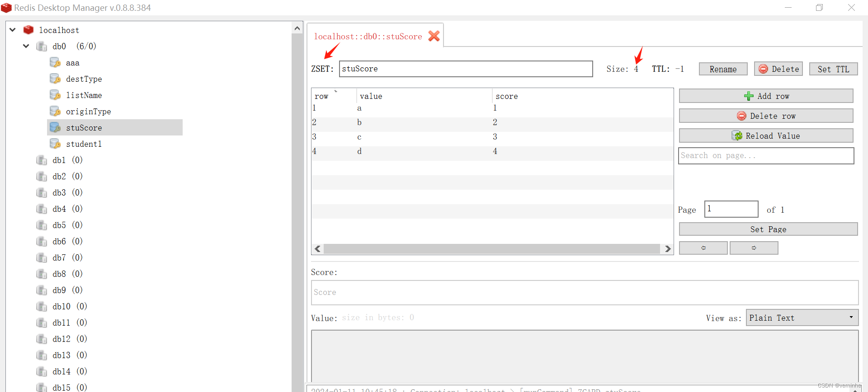Screen dimensions: 868x392
Task: Click the db3 database icon
Action: tap(42, 192)
